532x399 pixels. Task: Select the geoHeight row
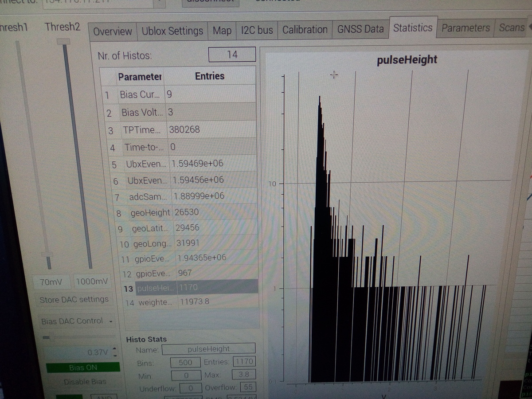[x=186, y=212]
